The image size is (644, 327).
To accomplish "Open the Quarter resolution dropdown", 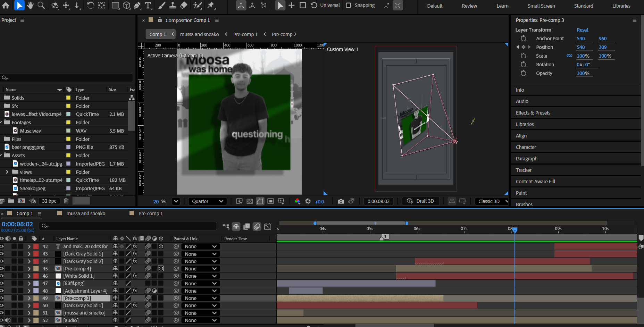I will tap(208, 201).
